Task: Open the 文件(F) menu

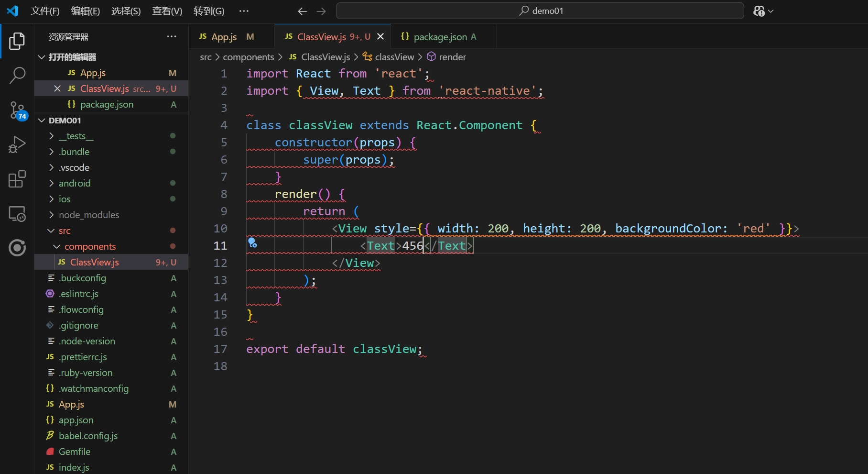Action: click(45, 11)
